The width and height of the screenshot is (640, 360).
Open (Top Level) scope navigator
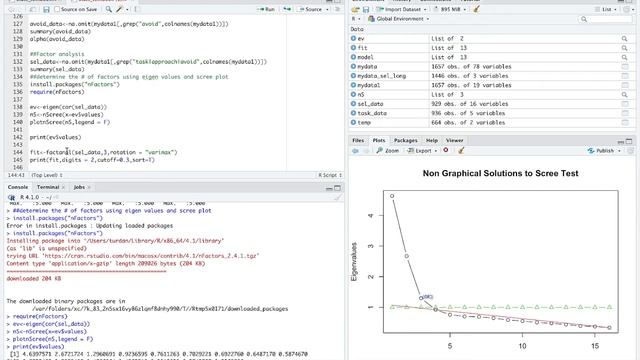[47, 175]
